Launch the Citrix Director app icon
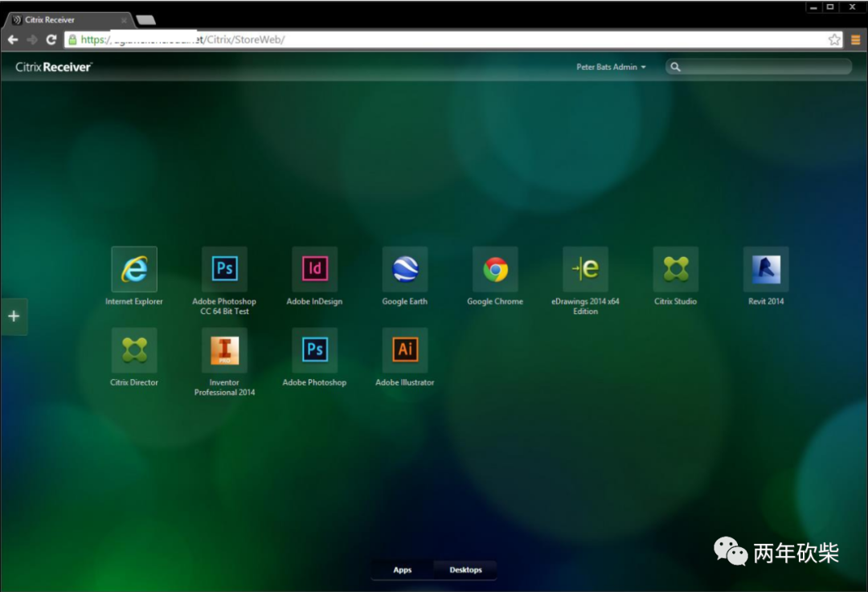This screenshot has height=592, width=868. pos(134,349)
